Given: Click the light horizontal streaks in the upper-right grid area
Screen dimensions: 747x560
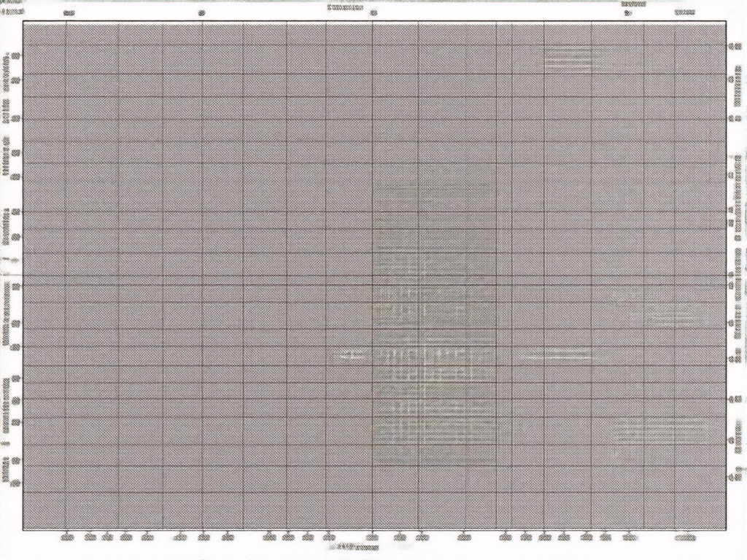Looking at the screenshot, I should click(x=568, y=58).
